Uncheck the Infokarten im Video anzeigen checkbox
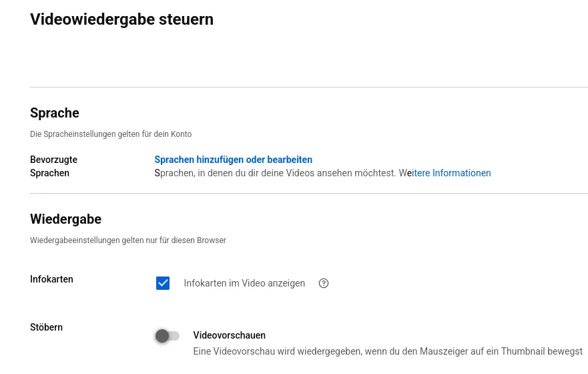588x374 pixels. [x=163, y=283]
